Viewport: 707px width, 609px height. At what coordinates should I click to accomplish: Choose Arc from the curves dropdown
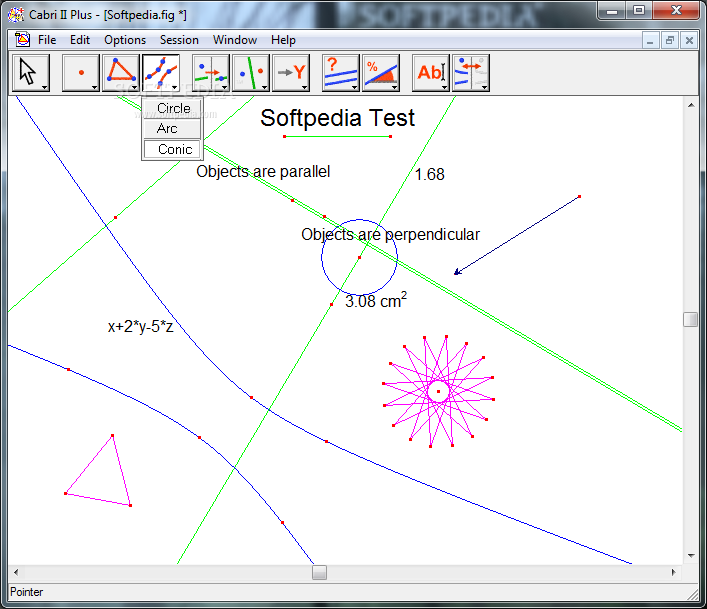[172, 128]
